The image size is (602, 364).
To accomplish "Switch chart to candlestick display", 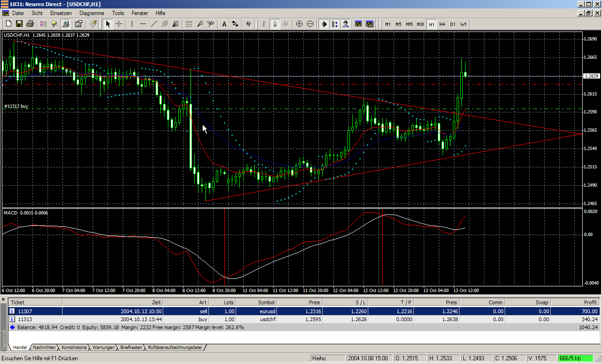I will (x=275, y=24).
